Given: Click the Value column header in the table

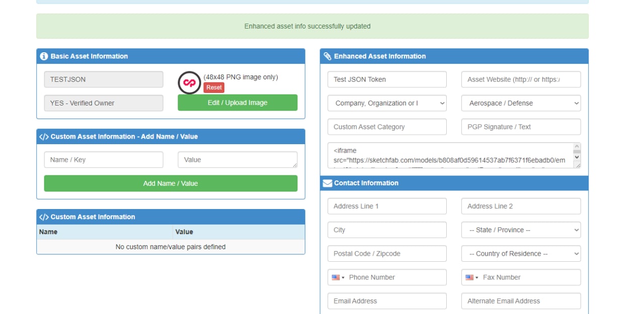Looking at the screenshot, I should point(238,232).
